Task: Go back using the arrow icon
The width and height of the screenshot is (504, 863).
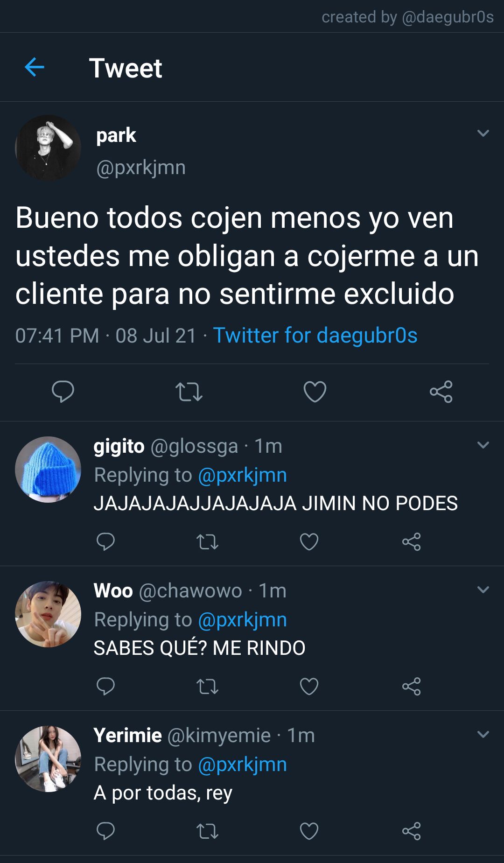Action: tap(34, 67)
